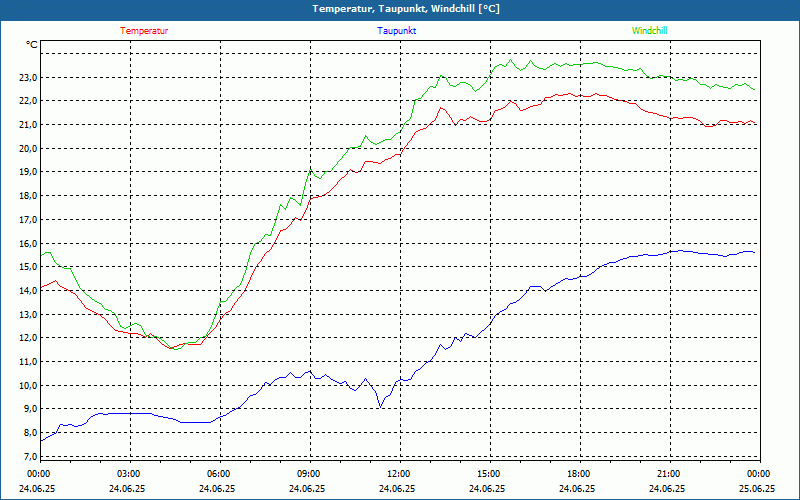Click the 14,0 y-axis value

coord(28,290)
